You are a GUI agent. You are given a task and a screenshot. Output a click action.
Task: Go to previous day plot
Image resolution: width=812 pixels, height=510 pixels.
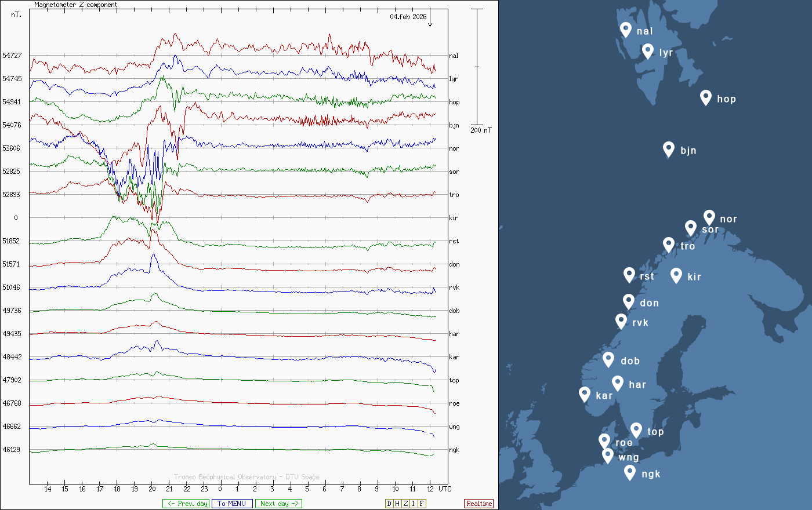coord(186,504)
